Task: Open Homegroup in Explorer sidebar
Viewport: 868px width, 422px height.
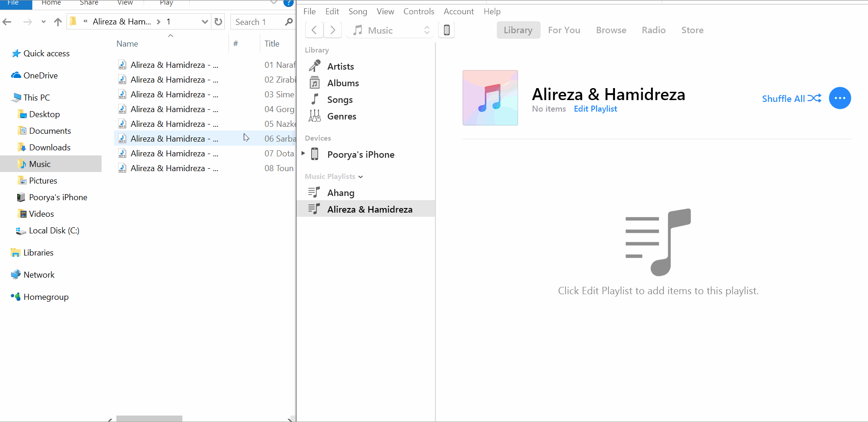Action: [x=46, y=297]
